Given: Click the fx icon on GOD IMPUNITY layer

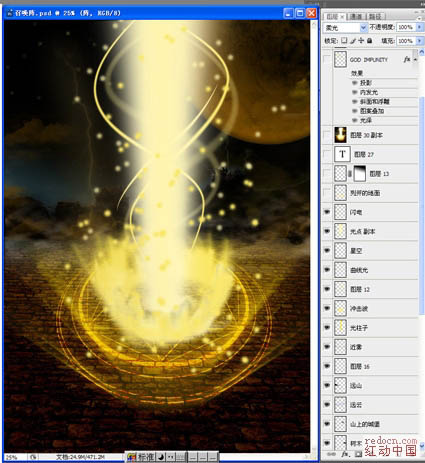Looking at the screenshot, I should pos(407,60).
